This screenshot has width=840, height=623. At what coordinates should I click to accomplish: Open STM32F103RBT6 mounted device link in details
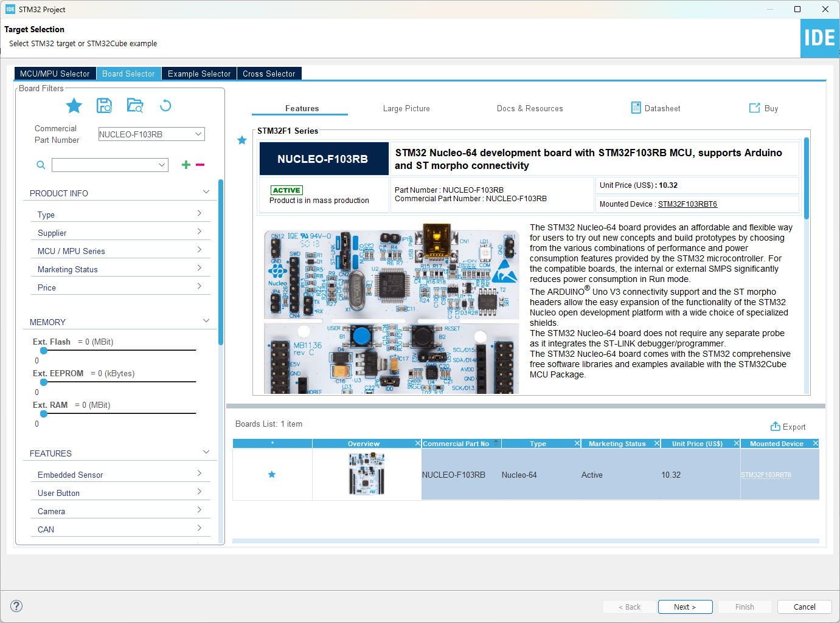point(687,204)
